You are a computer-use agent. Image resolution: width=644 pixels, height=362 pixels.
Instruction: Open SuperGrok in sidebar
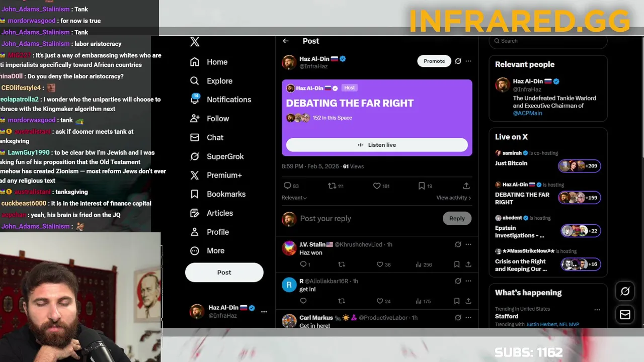[x=217, y=156]
